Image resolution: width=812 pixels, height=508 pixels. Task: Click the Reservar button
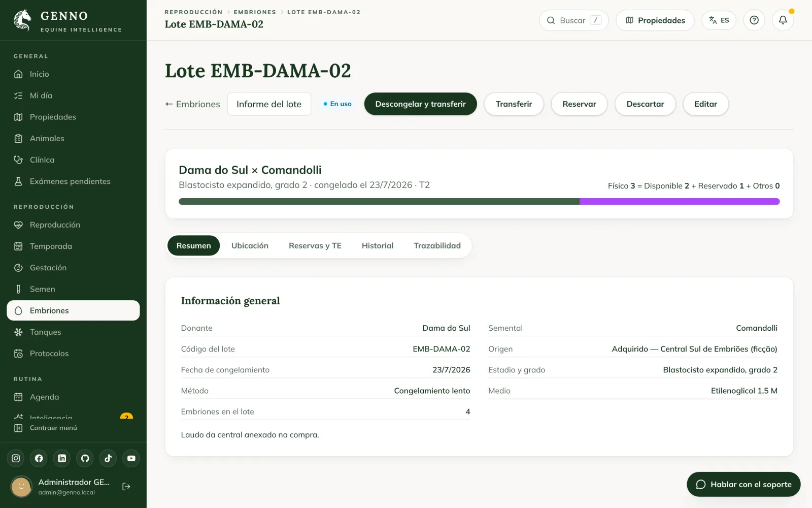click(x=580, y=104)
